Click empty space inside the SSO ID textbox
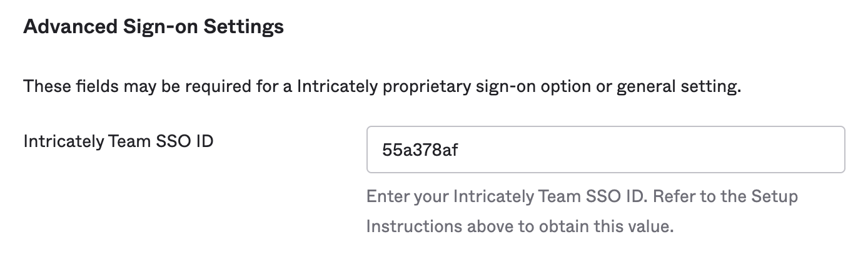868x259 pixels. (657, 150)
